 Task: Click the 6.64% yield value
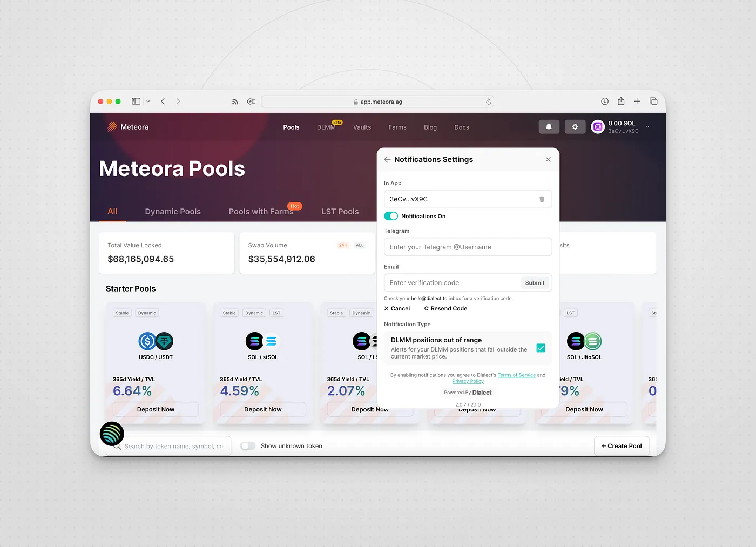point(132,391)
